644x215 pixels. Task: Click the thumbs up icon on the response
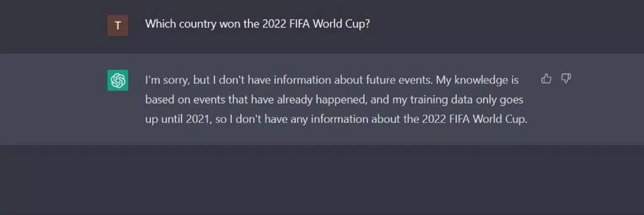coord(546,79)
